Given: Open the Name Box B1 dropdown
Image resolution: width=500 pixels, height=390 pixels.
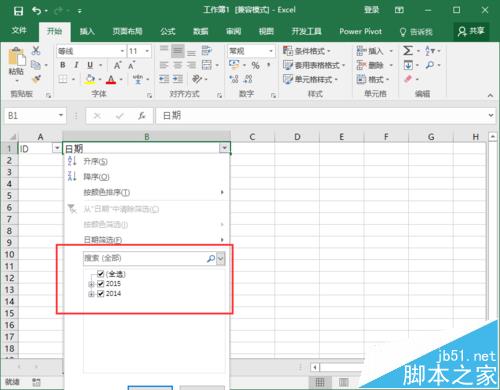Looking at the screenshot, I should click(61, 115).
